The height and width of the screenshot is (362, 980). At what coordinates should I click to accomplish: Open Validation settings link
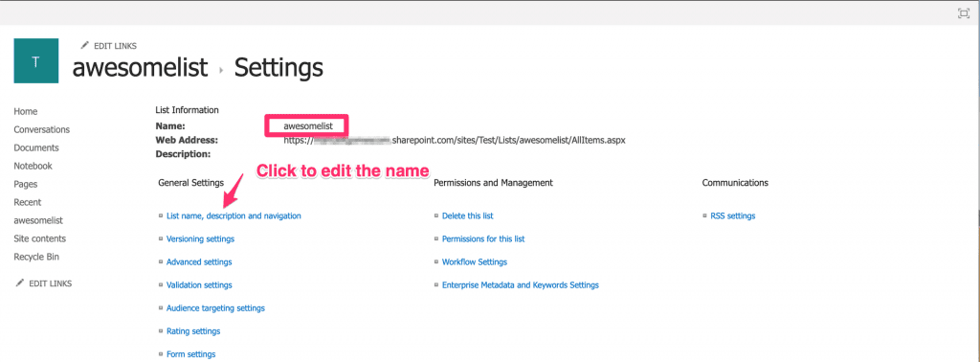tap(199, 285)
